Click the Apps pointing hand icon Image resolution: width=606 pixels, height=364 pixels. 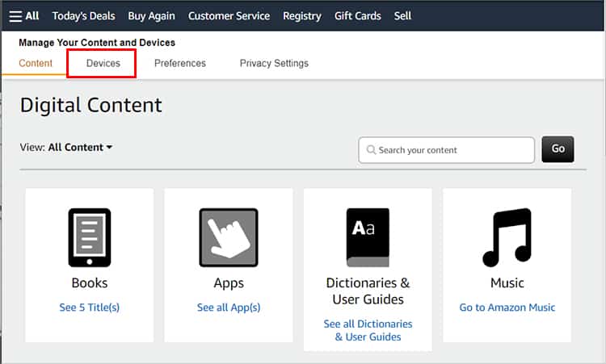[229, 238]
